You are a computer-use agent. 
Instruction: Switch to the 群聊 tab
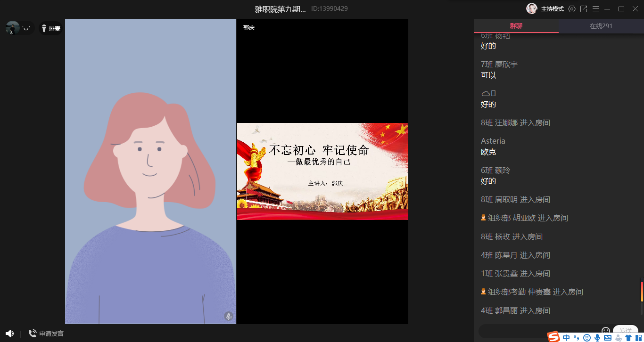coord(516,26)
